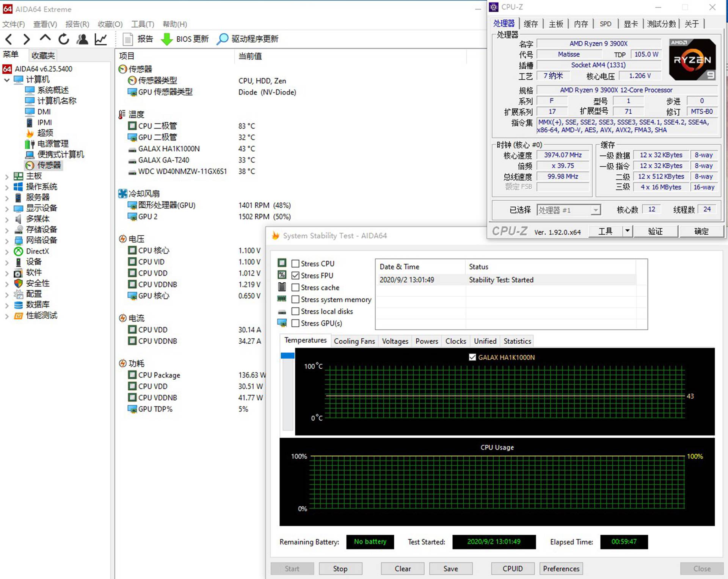
Task: Refresh the AIDA64 sensor view
Action: [x=64, y=39]
